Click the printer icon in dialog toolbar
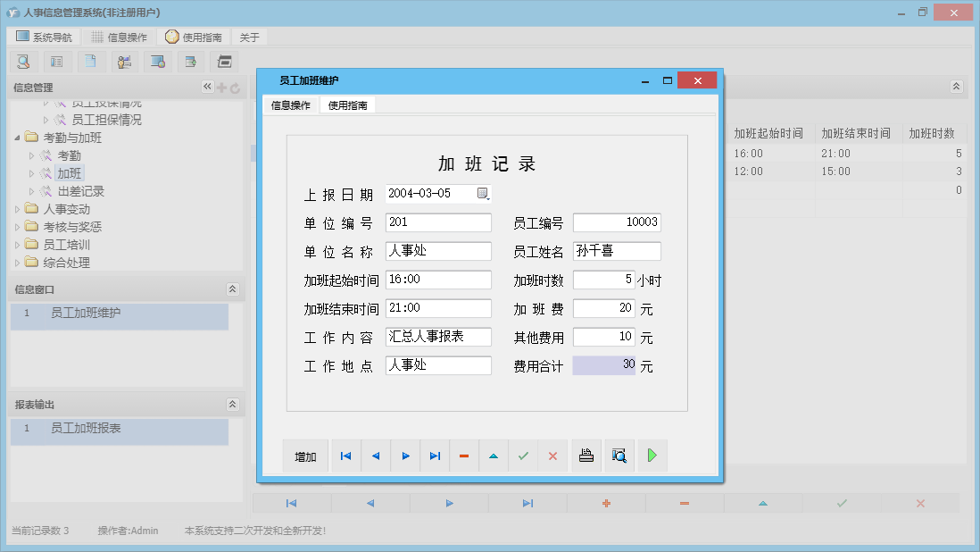This screenshot has height=552, width=980. tap(586, 456)
